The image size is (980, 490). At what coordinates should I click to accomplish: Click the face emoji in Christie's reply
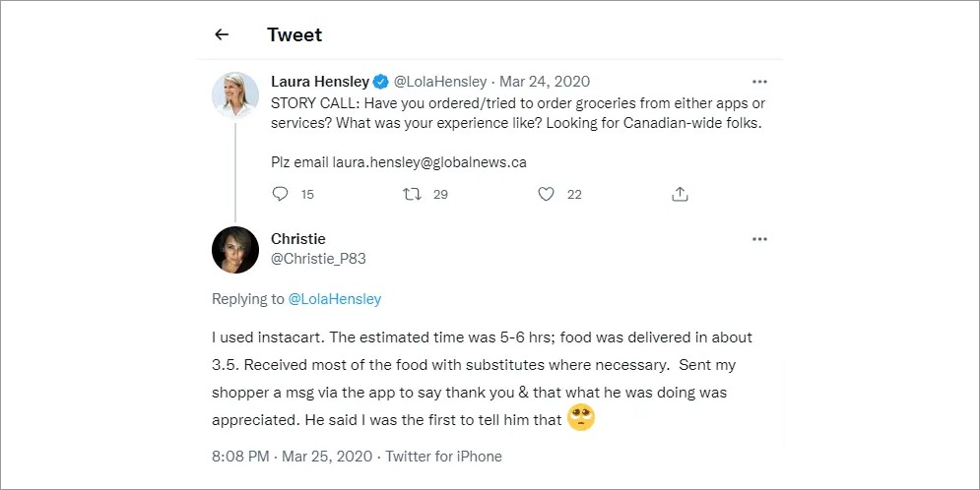tap(581, 417)
